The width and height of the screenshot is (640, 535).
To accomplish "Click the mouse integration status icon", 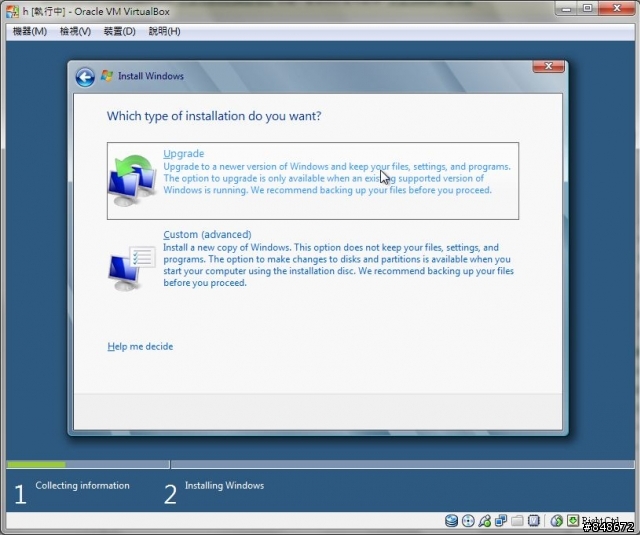I will click(556, 520).
